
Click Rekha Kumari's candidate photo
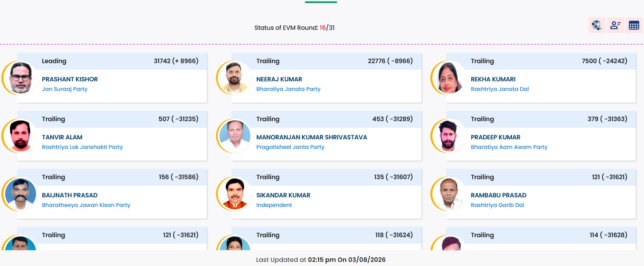[x=449, y=78]
